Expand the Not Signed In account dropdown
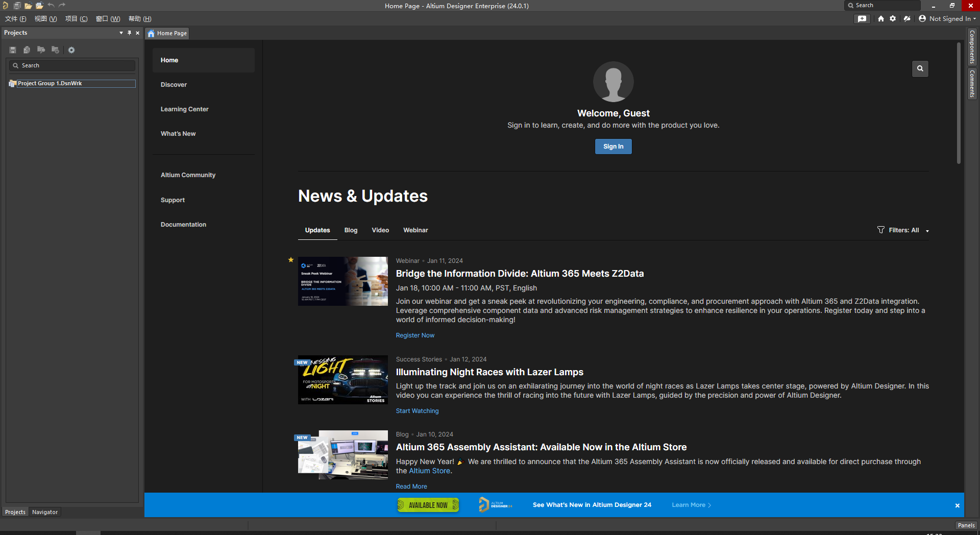Image resolution: width=980 pixels, height=535 pixels. 949,19
